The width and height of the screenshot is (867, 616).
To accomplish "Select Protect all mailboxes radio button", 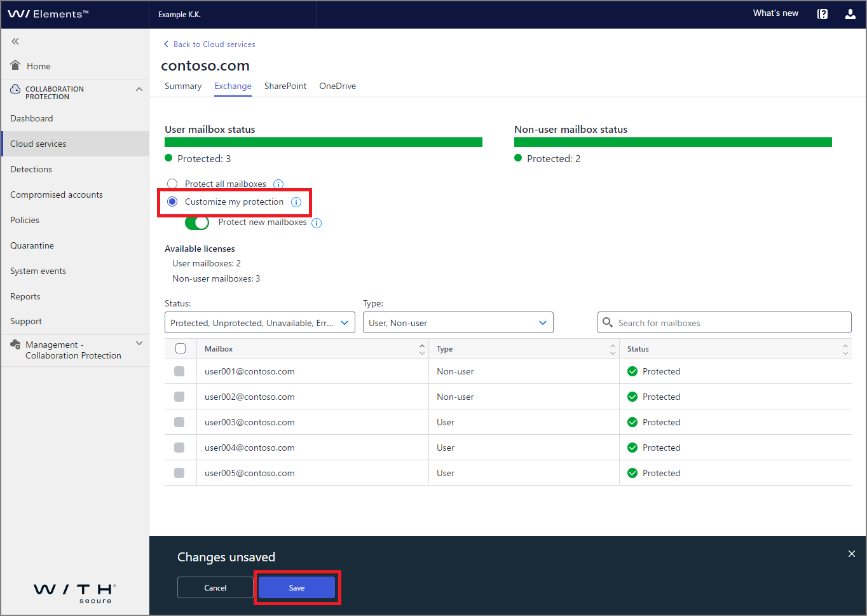I will 172,184.
